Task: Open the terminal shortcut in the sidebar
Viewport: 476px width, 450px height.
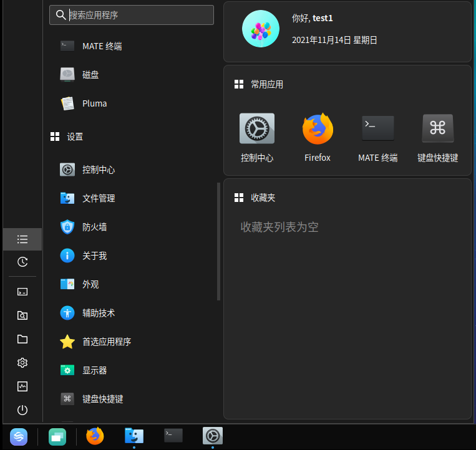Action: click(x=22, y=292)
